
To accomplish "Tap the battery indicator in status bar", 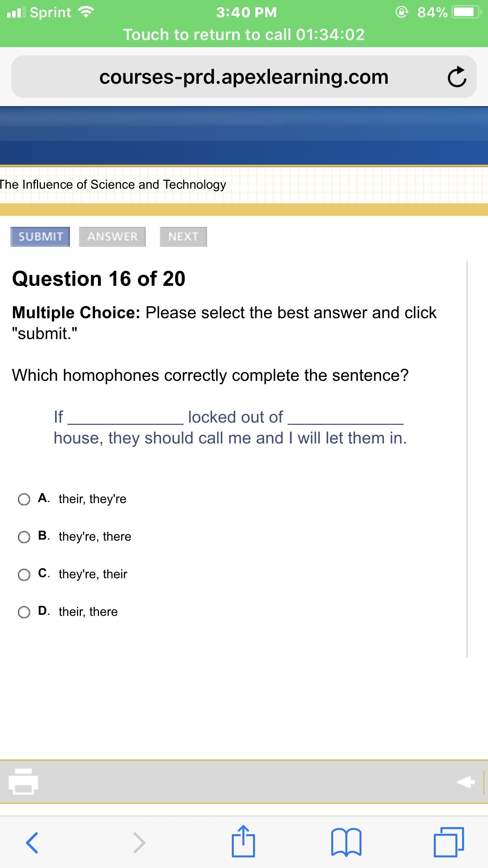I will click(x=466, y=13).
